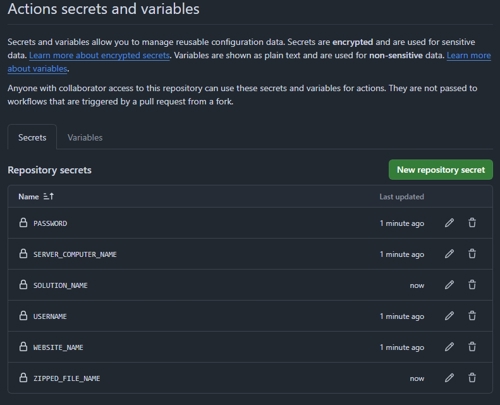Click the Last updated column header
The width and height of the screenshot is (500, 405).
point(402,197)
